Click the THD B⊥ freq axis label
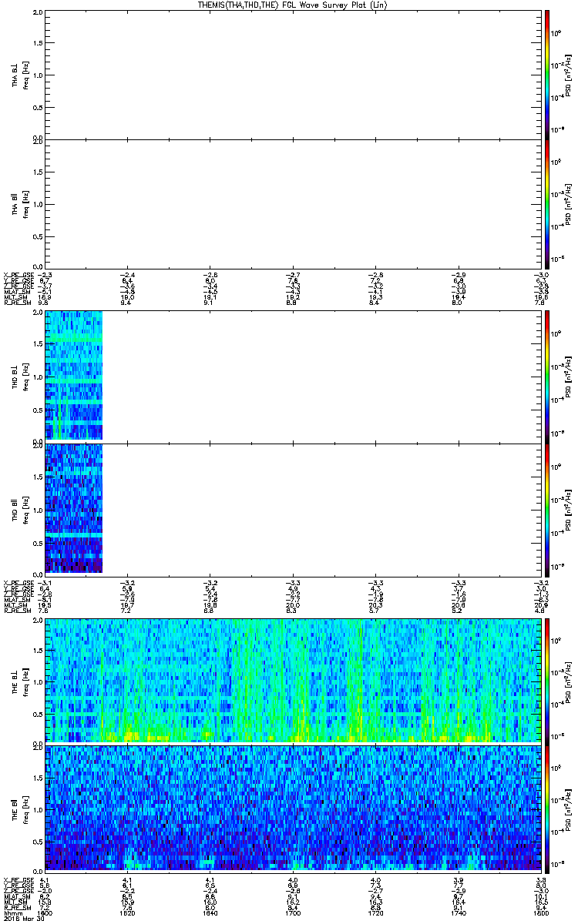 tap(25, 377)
